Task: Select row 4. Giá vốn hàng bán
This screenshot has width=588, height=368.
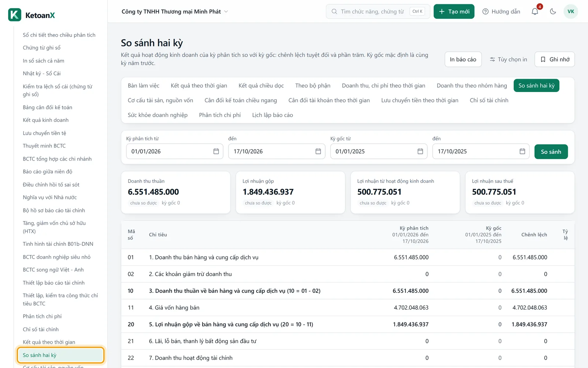Action: pyautogui.click(x=348, y=308)
